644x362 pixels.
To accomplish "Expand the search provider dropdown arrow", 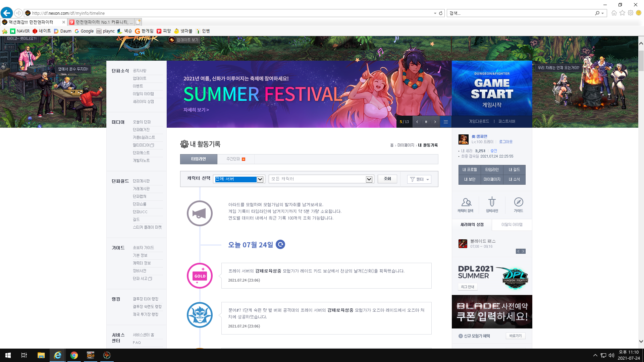I will pos(603,13).
